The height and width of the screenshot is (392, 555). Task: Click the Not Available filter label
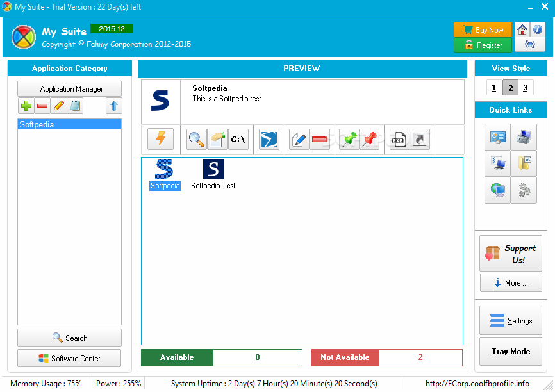[x=345, y=357]
